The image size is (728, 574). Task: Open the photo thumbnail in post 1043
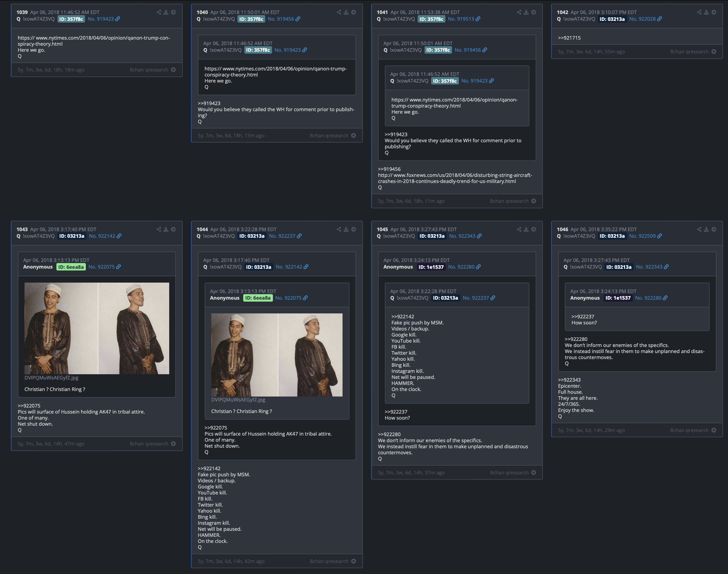[x=97, y=328]
